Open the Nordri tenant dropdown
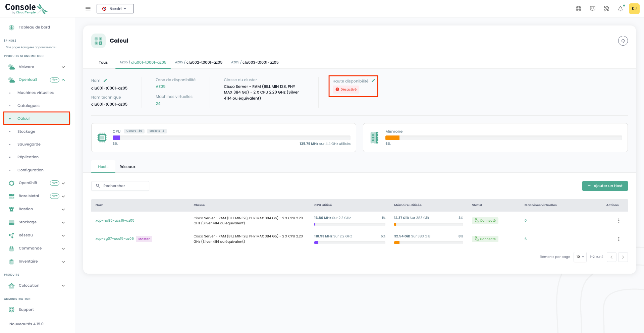This screenshot has width=644, height=333. (x=115, y=9)
